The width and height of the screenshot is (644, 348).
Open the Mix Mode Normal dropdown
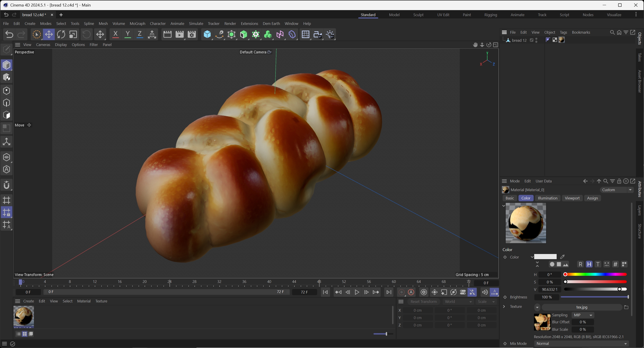tap(581, 344)
